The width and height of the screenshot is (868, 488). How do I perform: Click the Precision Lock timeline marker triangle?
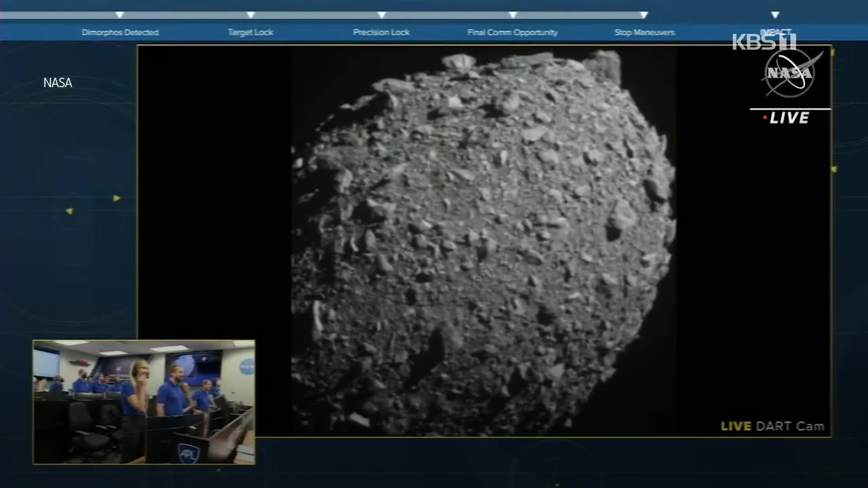pyautogui.click(x=382, y=15)
